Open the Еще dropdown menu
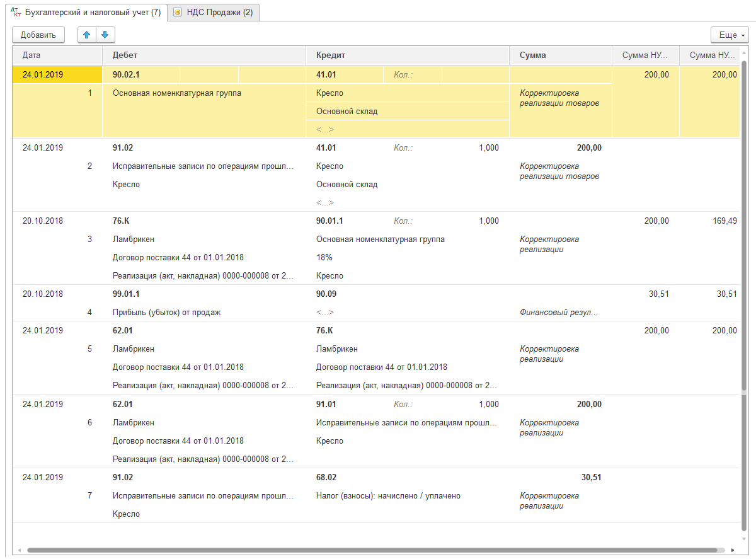 pos(730,35)
